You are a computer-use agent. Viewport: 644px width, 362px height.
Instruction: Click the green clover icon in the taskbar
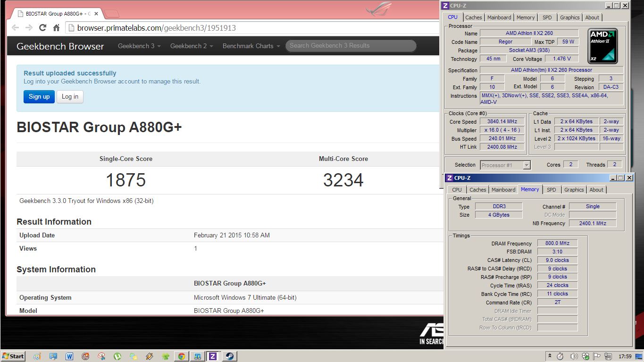[166, 356]
